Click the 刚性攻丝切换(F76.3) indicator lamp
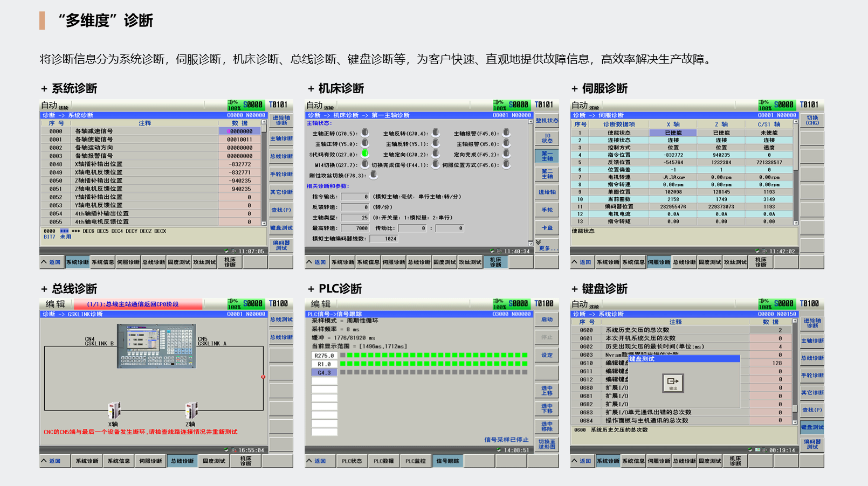868x486 pixels. click(x=374, y=175)
